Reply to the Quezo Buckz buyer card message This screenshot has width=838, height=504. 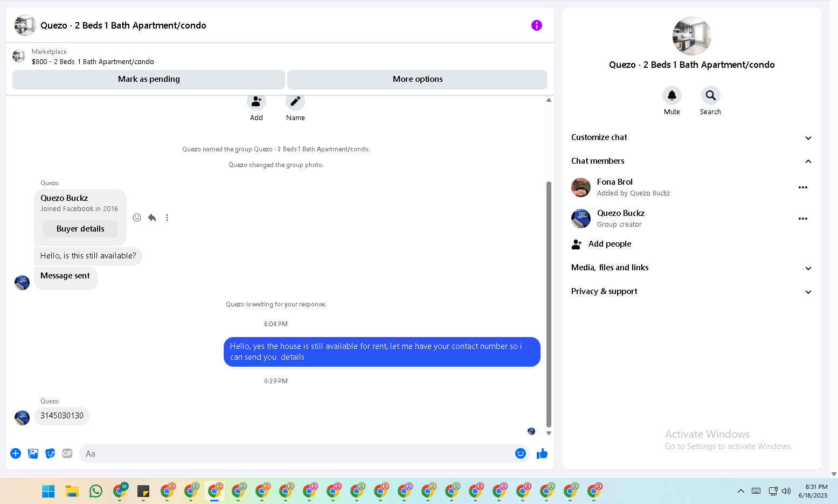pyautogui.click(x=152, y=218)
